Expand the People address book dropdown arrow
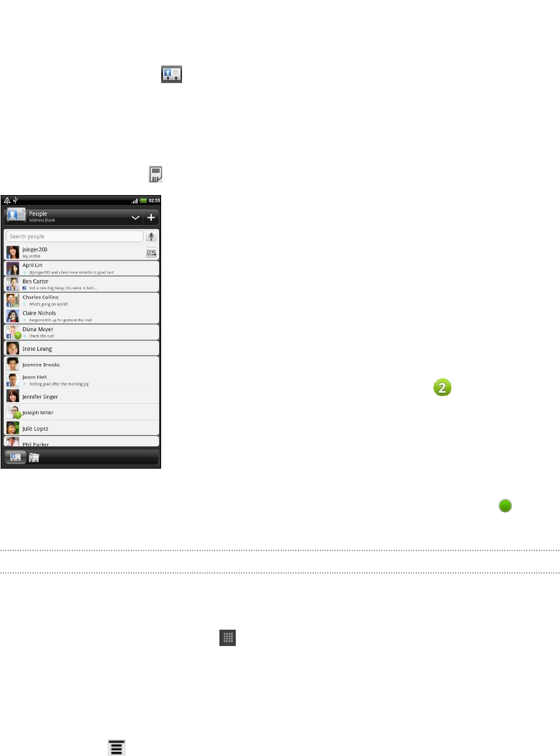Viewport: 560px width, 756px height. (x=136, y=218)
